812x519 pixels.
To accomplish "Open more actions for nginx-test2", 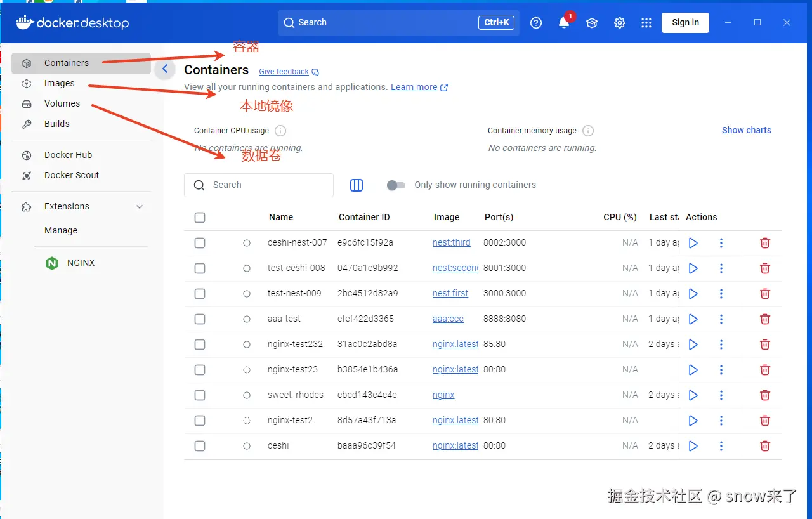I will point(721,421).
